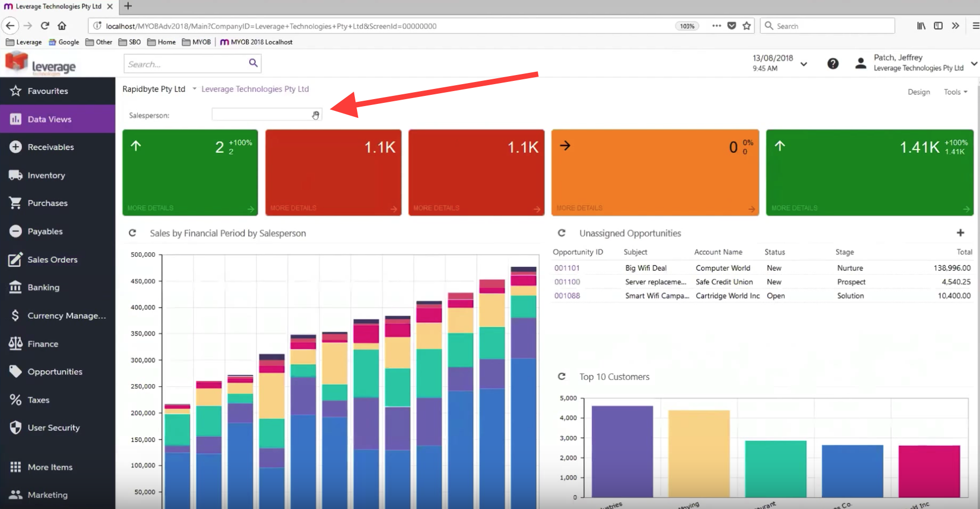Viewport: 980px width, 509px height.
Task: Open the MYOB 2018 Localhost bookmark
Action: point(256,42)
